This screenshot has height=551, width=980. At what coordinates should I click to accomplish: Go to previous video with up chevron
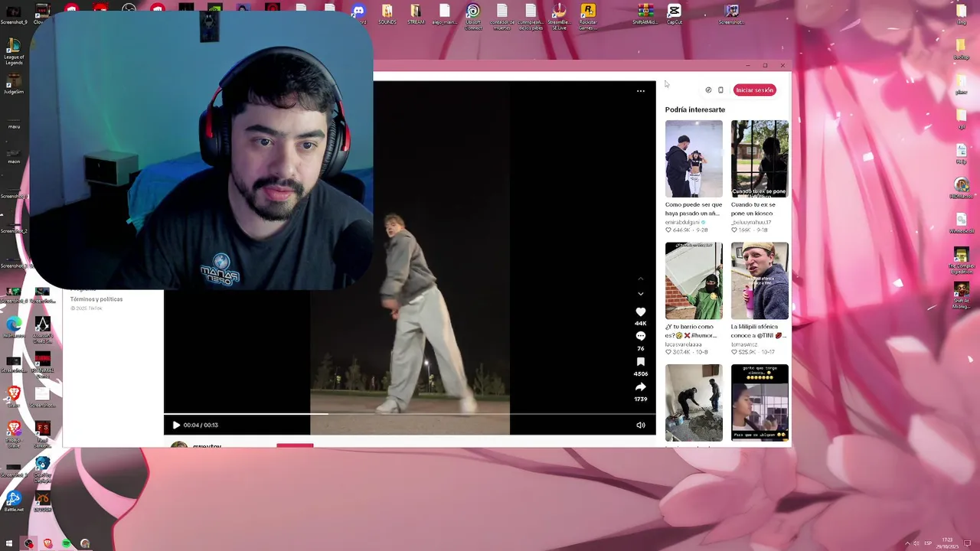(x=641, y=279)
